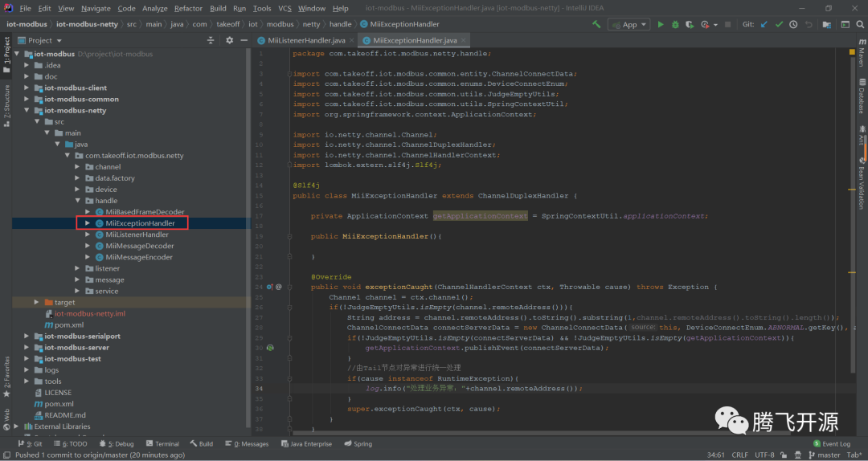Collapse the handle package folder

(x=78, y=201)
